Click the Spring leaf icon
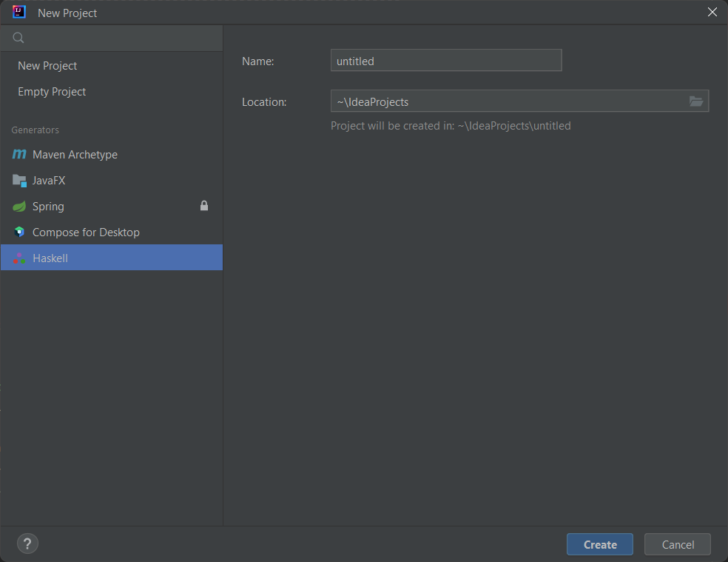The height and width of the screenshot is (562, 728). [x=19, y=207]
